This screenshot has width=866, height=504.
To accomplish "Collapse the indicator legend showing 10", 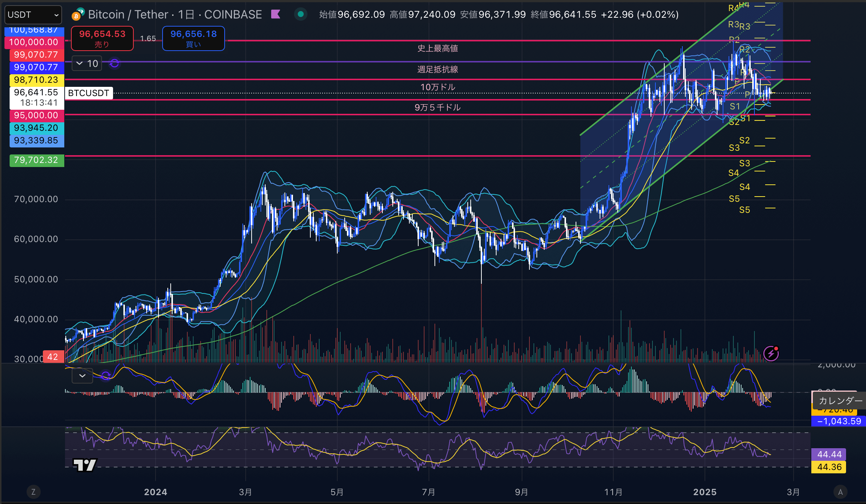I will [87, 64].
